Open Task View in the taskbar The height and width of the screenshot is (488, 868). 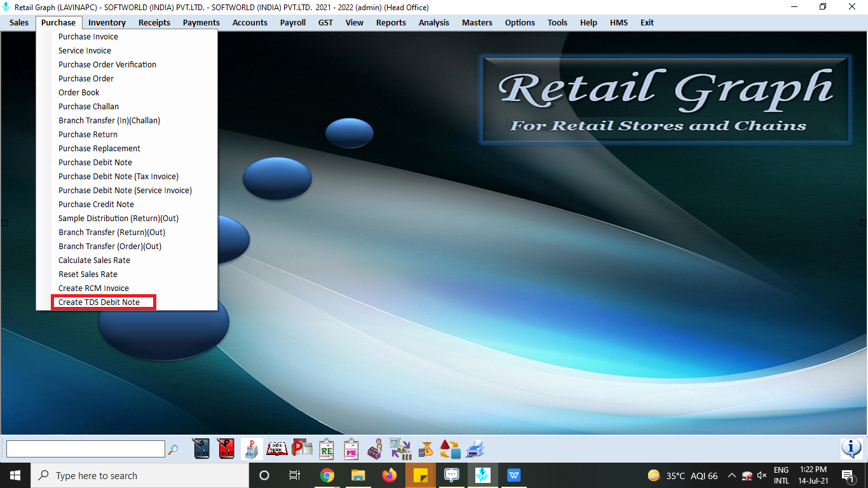point(295,475)
